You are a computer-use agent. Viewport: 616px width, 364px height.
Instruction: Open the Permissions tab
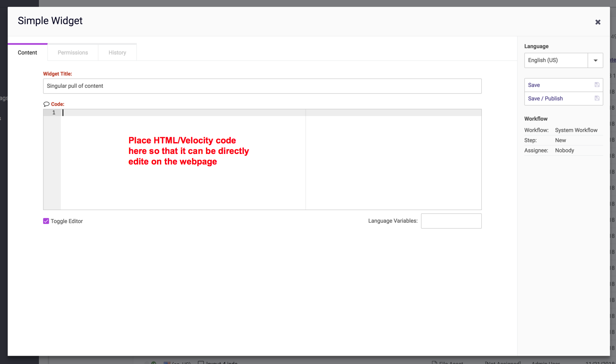pos(73,53)
